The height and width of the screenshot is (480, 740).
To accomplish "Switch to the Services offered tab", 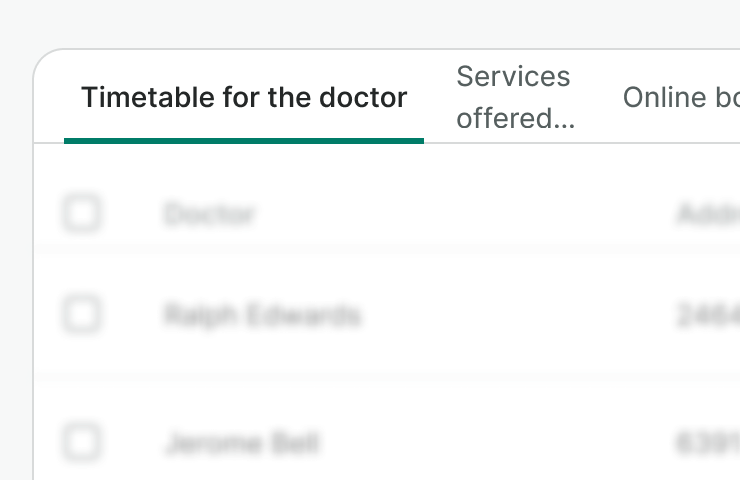I will click(514, 97).
